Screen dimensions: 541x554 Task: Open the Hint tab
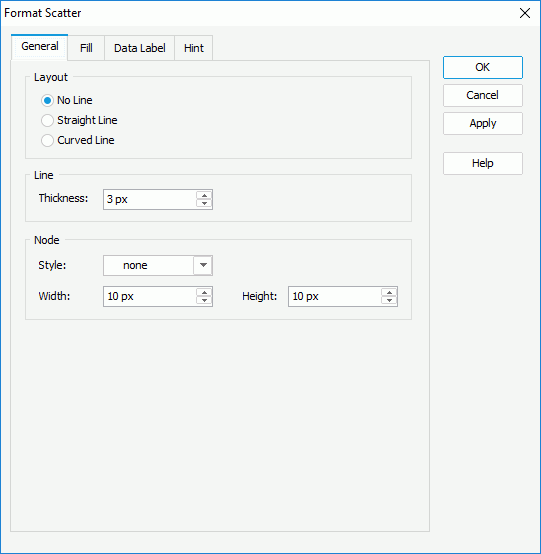coord(194,48)
